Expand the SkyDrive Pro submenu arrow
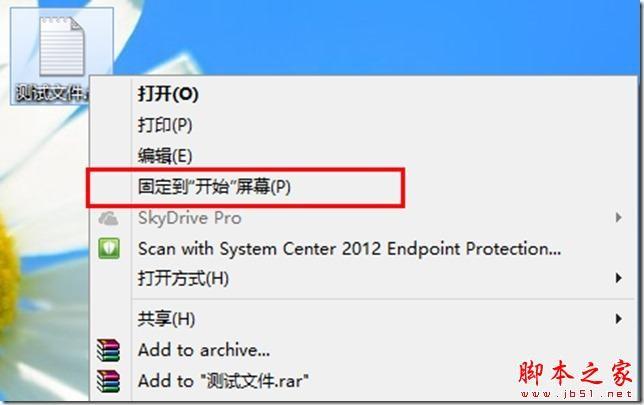Image resolution: width=644 pixels, height=405 pixels. pos(619,217)
